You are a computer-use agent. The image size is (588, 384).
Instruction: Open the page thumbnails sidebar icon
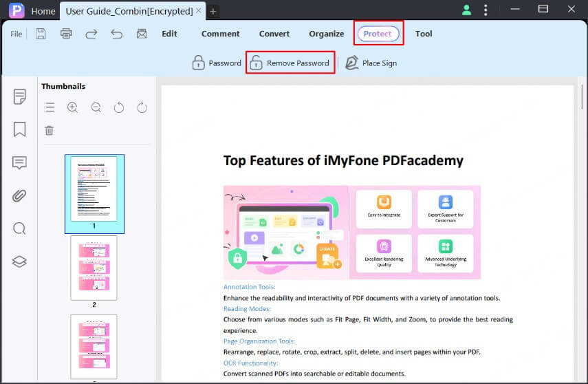(x=19, y=96)
